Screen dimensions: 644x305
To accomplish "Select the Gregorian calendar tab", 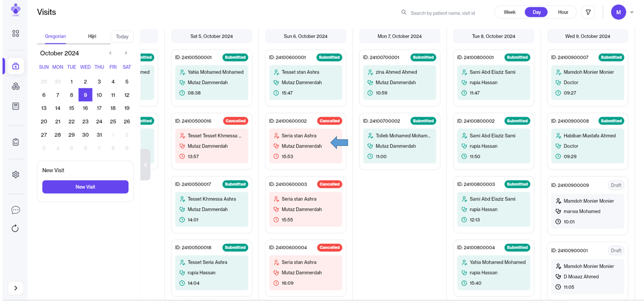I will coord(55,36).
